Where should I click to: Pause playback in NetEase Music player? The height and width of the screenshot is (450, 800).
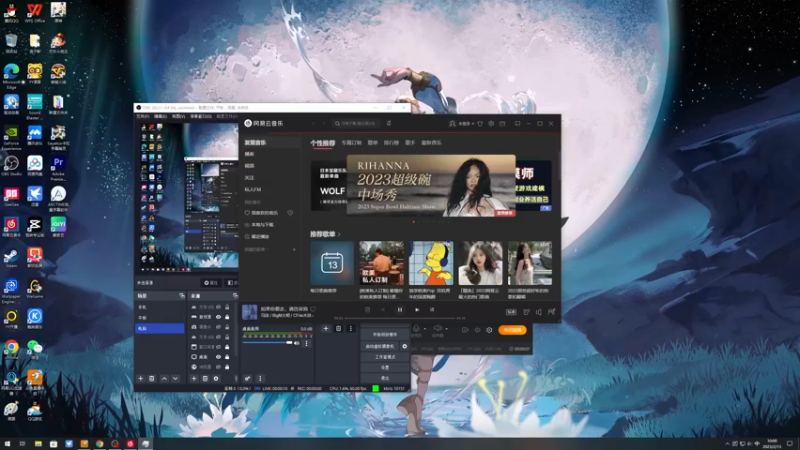tap(399, 310)
